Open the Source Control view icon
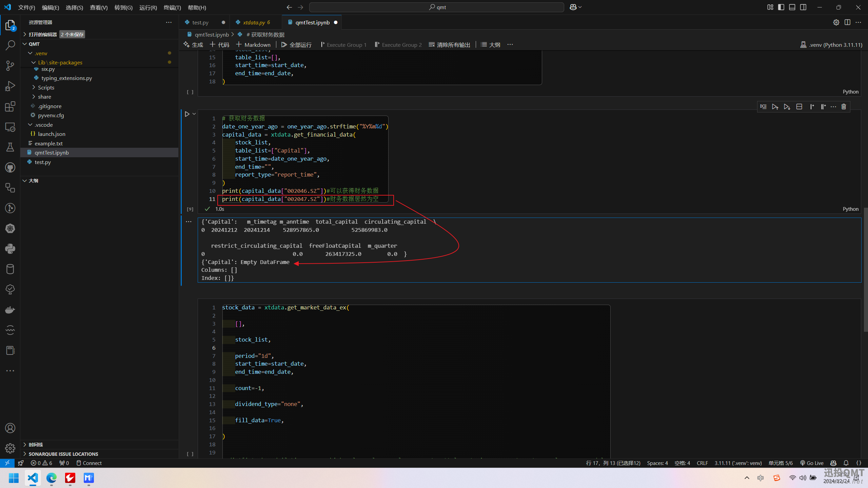 tap(10, 66)
